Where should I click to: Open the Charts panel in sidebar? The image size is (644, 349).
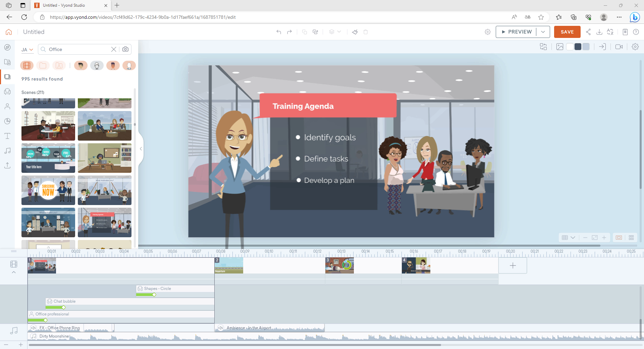tap(7, 121)
